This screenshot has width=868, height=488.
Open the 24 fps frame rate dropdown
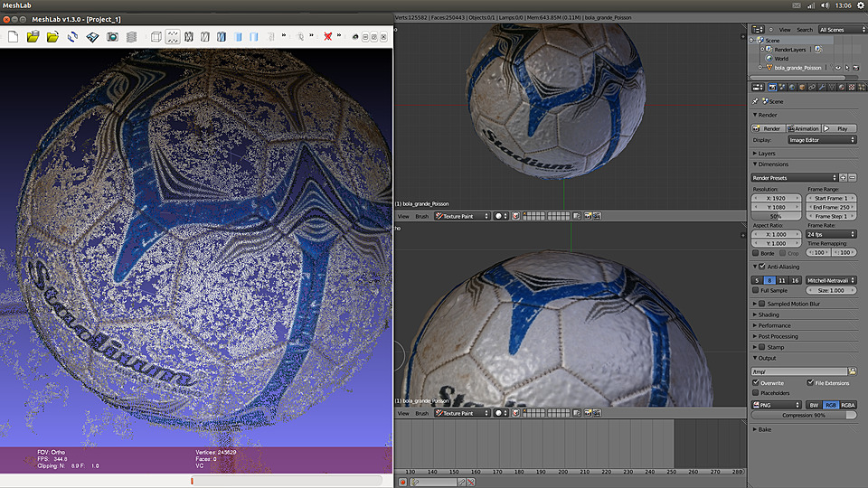pyautogui.click(x=831, y=234)
